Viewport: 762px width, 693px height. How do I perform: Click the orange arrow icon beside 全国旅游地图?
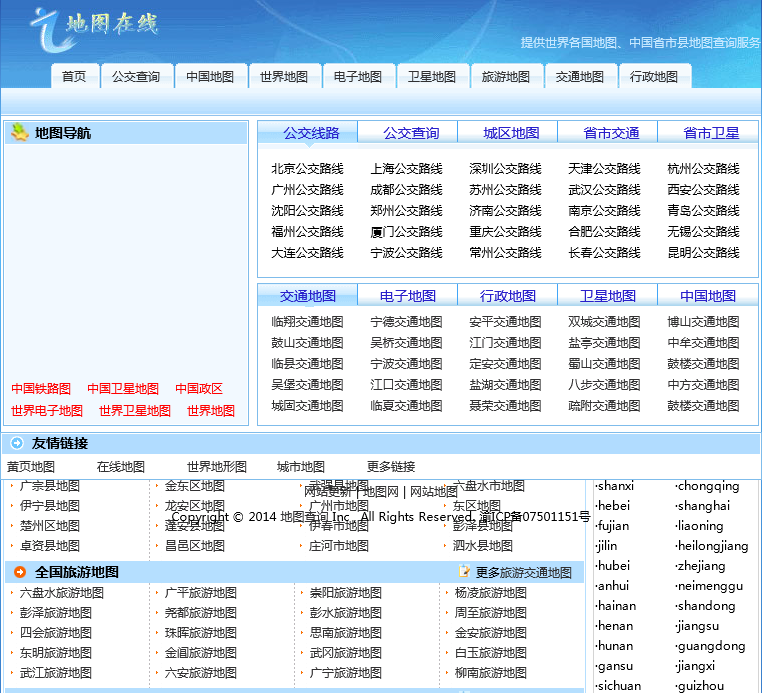pos(19,572)
